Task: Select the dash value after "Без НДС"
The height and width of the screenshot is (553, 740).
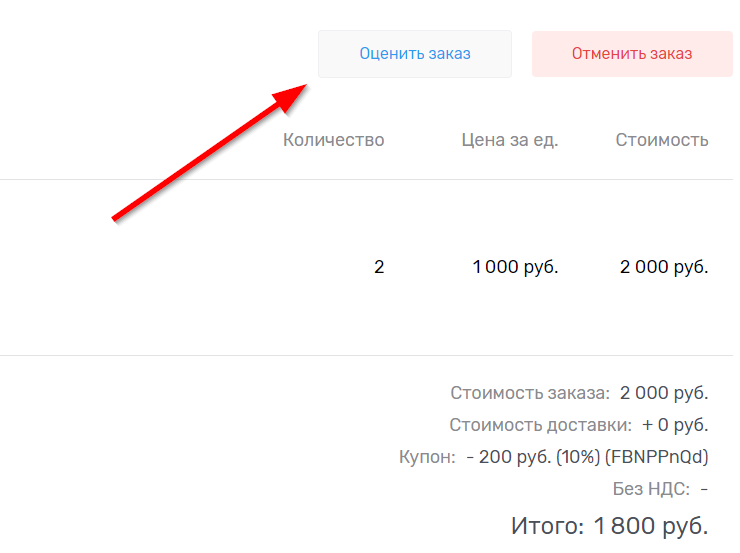Action: (704, 490)
